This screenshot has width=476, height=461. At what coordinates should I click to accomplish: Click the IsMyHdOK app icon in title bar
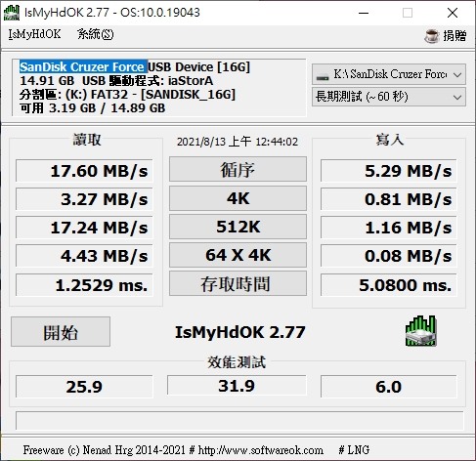coord(12,13)
